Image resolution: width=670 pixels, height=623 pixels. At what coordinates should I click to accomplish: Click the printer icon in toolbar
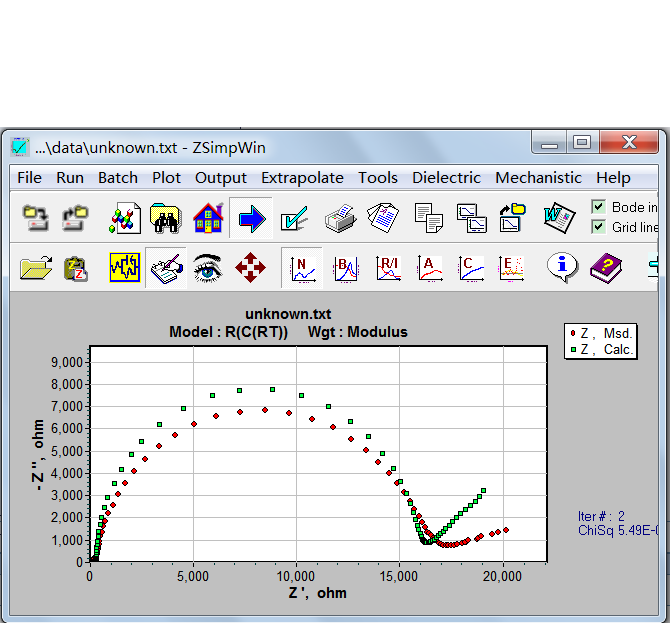point(341,218)
